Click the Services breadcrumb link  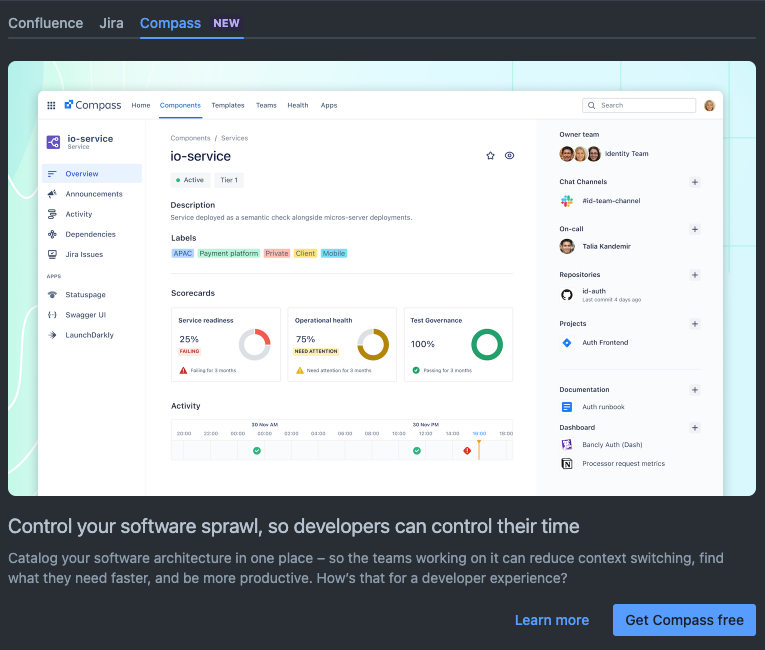point(235,138)
